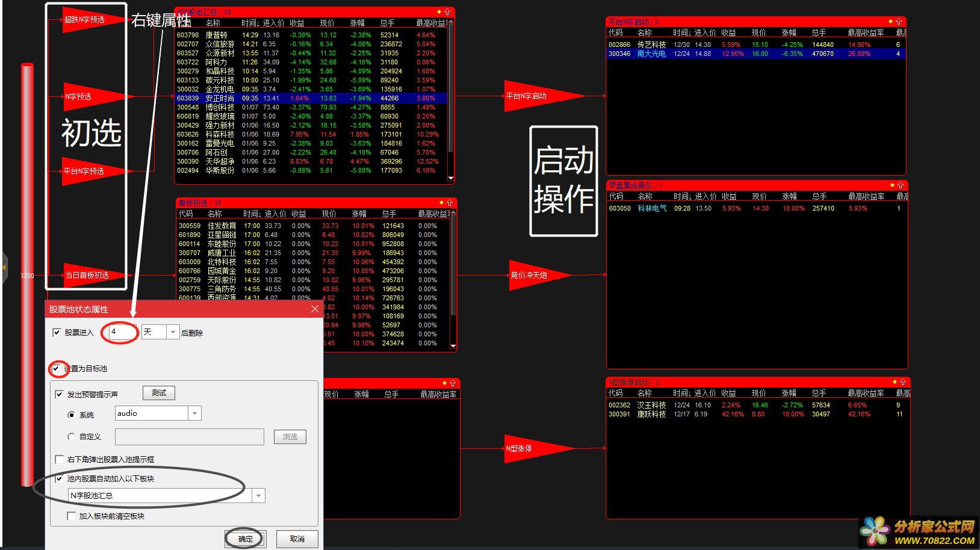Click up-arrow icon on 平台N字启动 panel
Screen dimensions: 980x550
[x=899, y=22]
